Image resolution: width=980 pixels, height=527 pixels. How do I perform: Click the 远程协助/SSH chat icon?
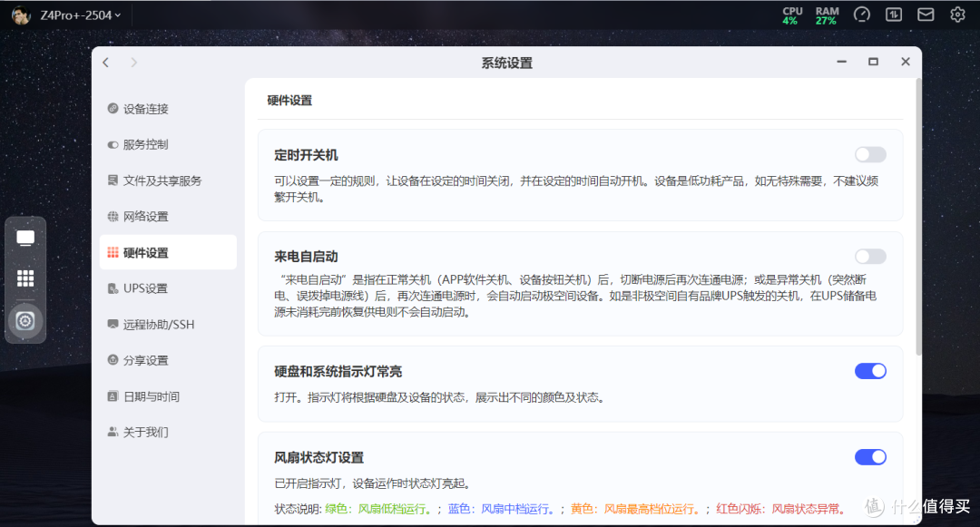coord(113,324)
